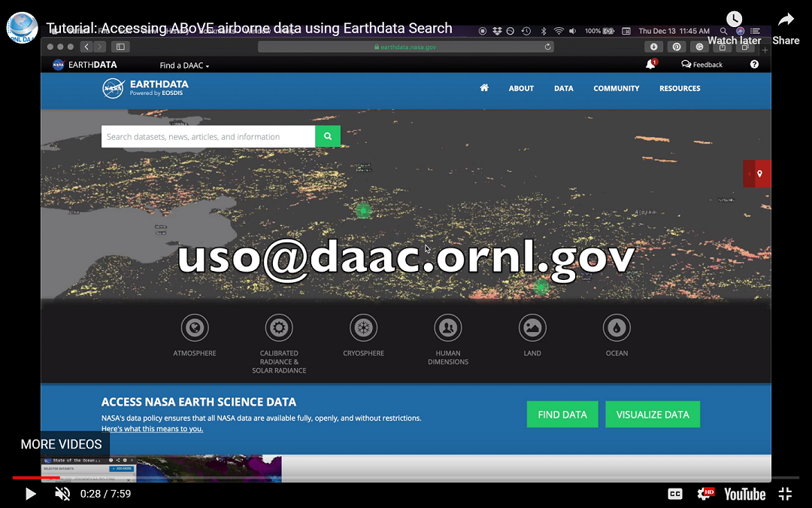Toggle closed captions CC button
Screen dimensions: 812x508
coord(674,494)
